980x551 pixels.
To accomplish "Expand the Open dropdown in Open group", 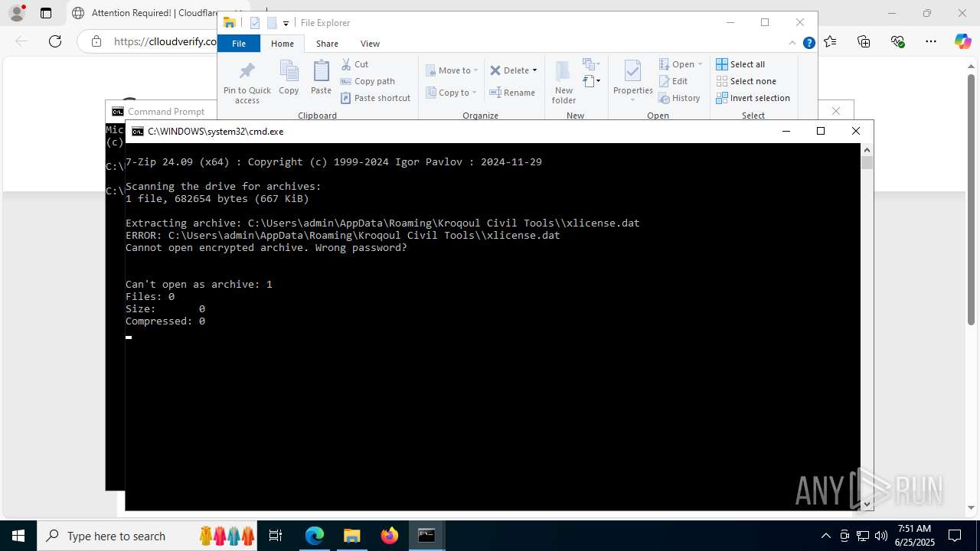I will (x=700, y=64).
